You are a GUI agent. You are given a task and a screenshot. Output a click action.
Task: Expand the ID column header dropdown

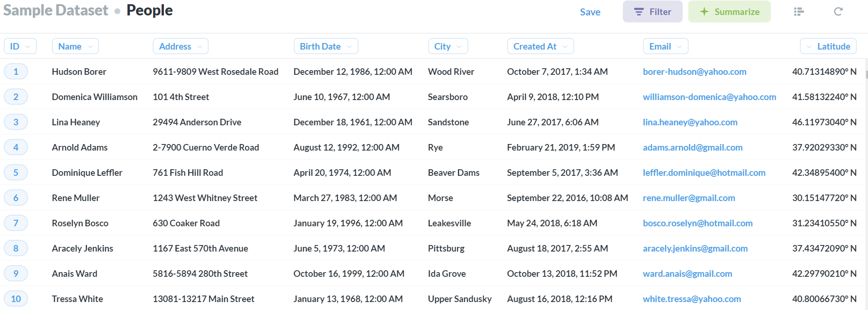(x=20, y=46)
